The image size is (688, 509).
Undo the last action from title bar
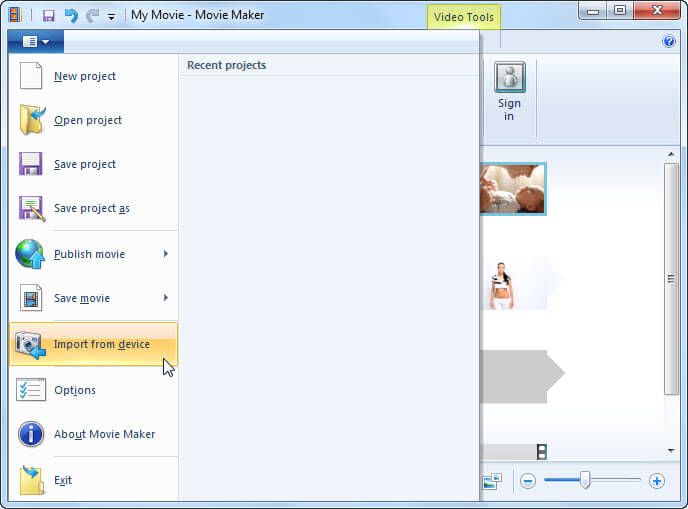click(x=71, y=15)
